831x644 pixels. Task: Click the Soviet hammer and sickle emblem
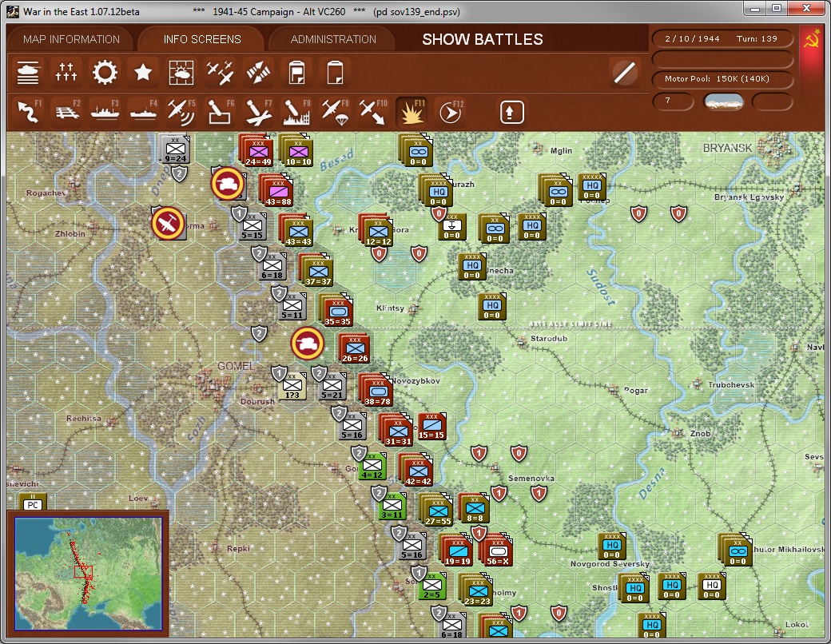pyautogui.click(x=811, y=39)
